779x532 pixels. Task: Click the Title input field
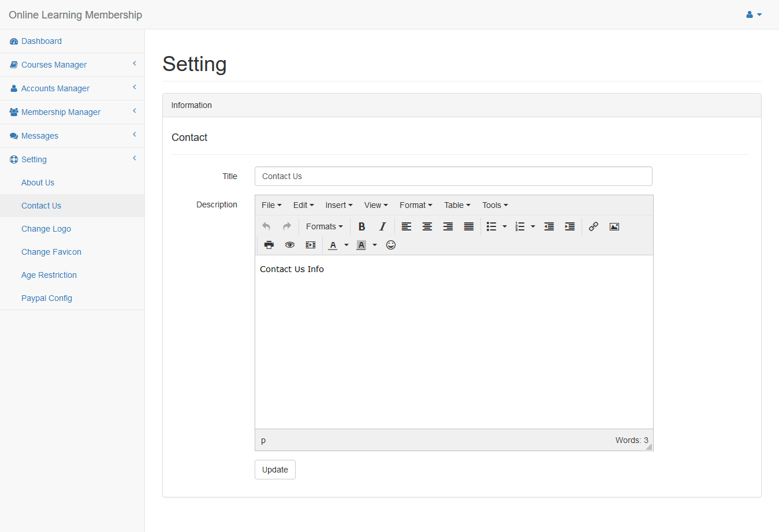point(453,176)
